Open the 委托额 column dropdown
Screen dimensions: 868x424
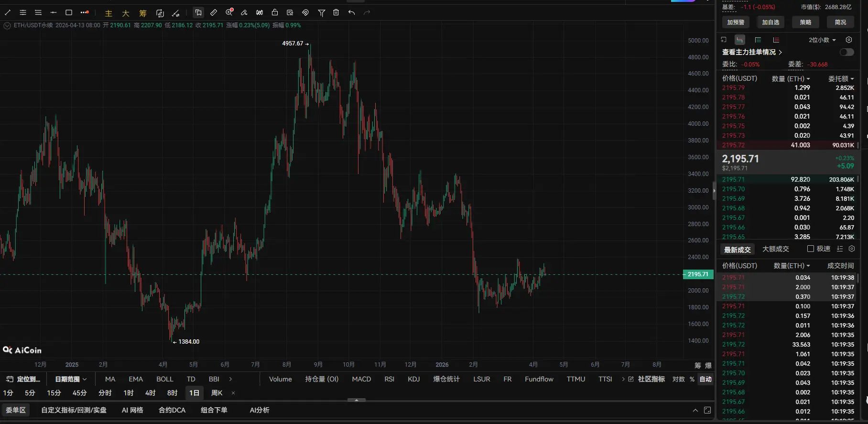point(841,78)
